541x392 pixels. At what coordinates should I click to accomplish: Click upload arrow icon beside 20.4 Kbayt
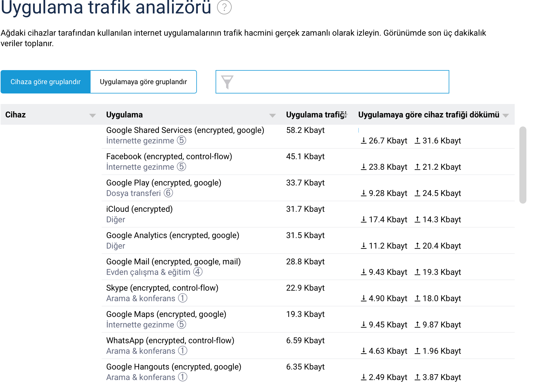417,246
